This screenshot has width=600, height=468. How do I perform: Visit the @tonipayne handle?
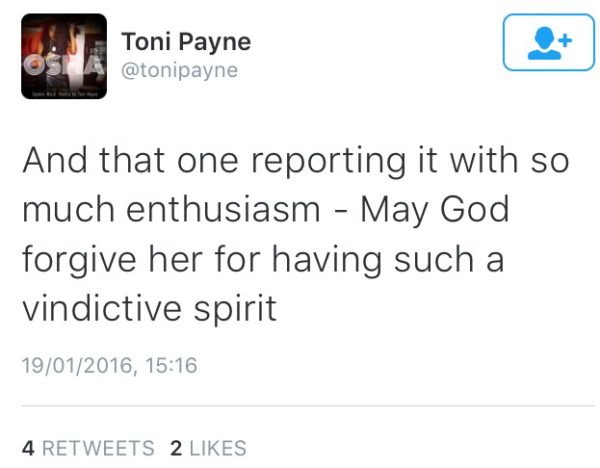click(179, 71)
